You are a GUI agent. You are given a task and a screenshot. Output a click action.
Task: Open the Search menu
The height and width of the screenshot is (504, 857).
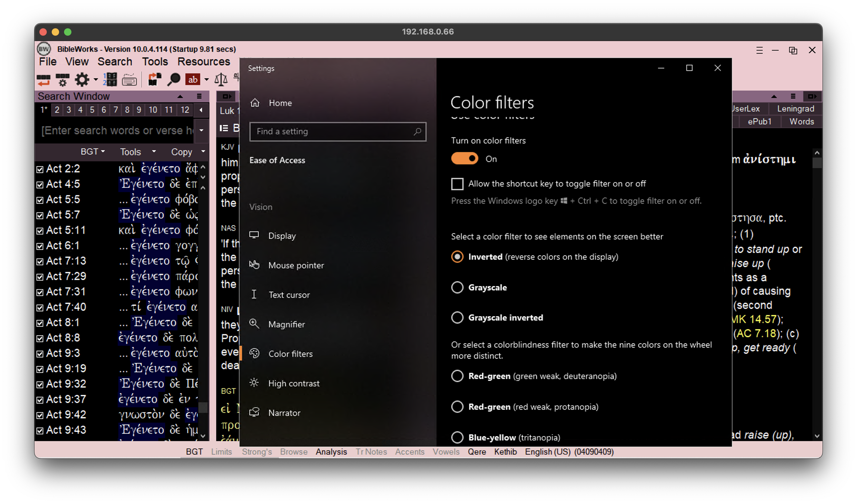point(115,62)
